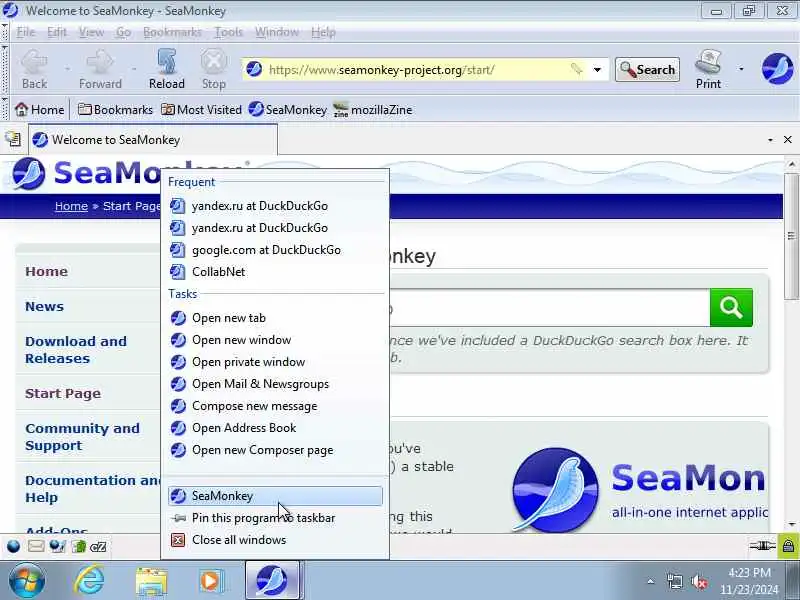Open Composer from the status bar icon

coord(57,546)
